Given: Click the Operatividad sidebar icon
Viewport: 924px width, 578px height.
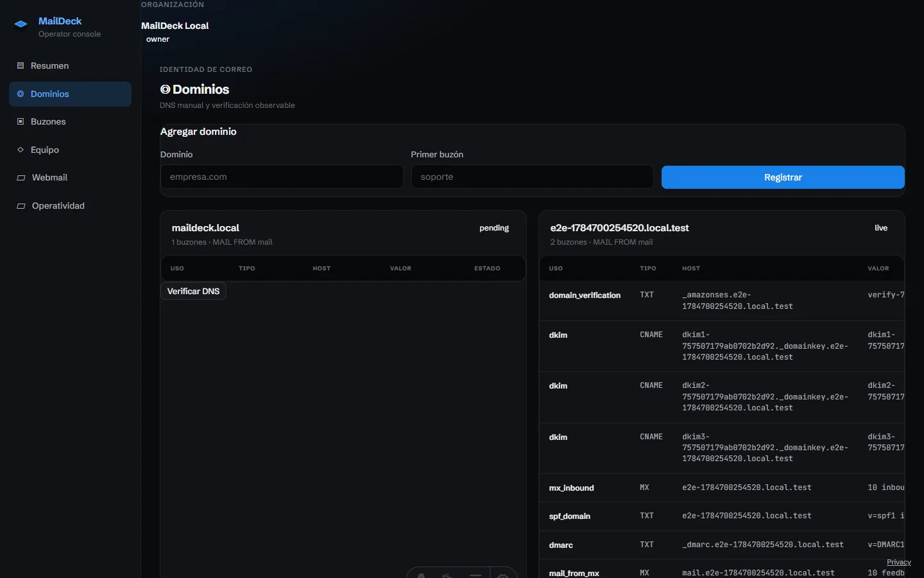Looking at the screenshot, I should coord(21,206).
